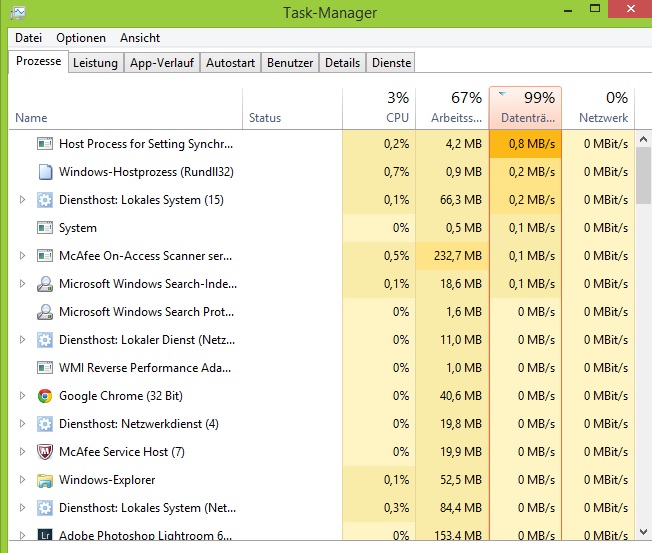The height and width of the screenshot is (553, 652).
Task: Switch to the Details tab
Action: coord(342,63)
